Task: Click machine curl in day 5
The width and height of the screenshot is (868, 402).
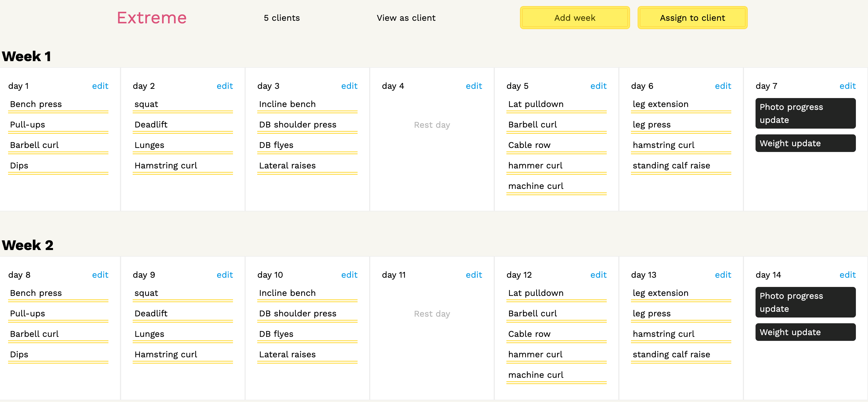Action: [x=536, y=186]
